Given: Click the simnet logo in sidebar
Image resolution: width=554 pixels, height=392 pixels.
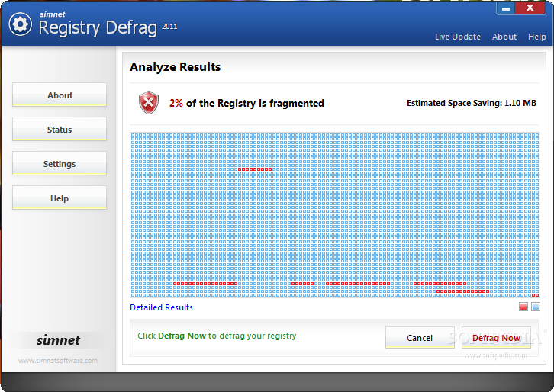Looking at the screenshot, I should click(x=58, y=340).
